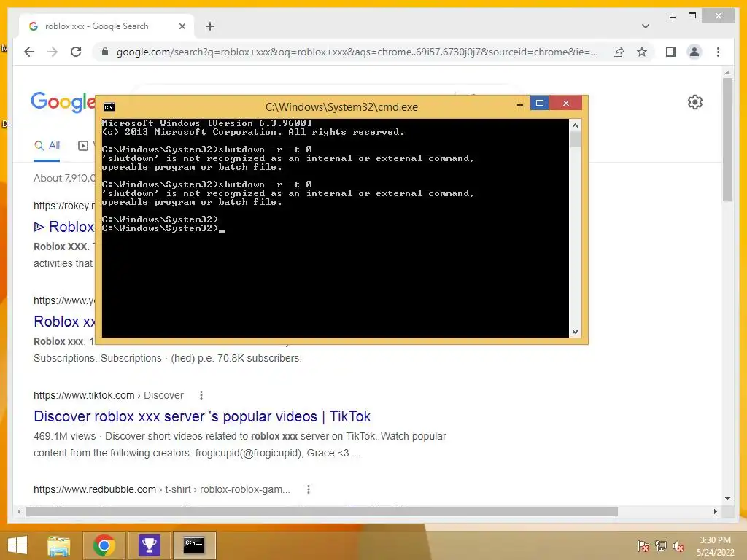Click Chrome page scroll up arrow
This screenshot has width=747, height=560.
coord(727,72)
